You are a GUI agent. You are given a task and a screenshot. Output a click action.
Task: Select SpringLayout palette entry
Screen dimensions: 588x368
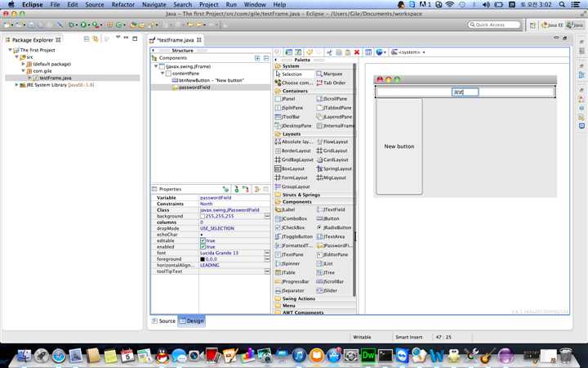pyautogui.click(x=334, y=169)
